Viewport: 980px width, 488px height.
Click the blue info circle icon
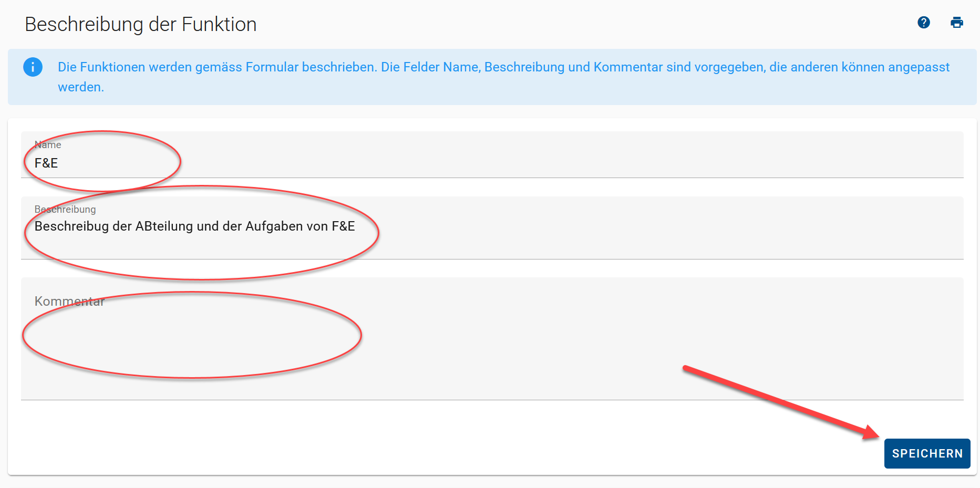pos(33,67)
